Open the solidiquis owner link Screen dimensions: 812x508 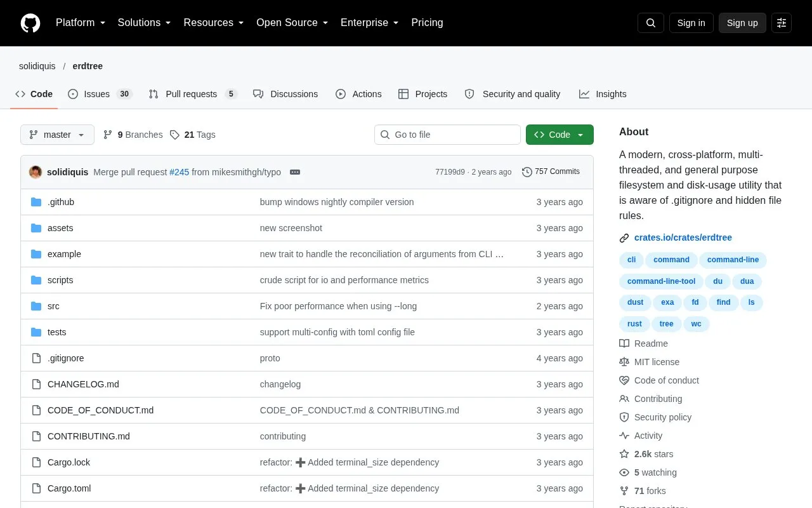37,66
